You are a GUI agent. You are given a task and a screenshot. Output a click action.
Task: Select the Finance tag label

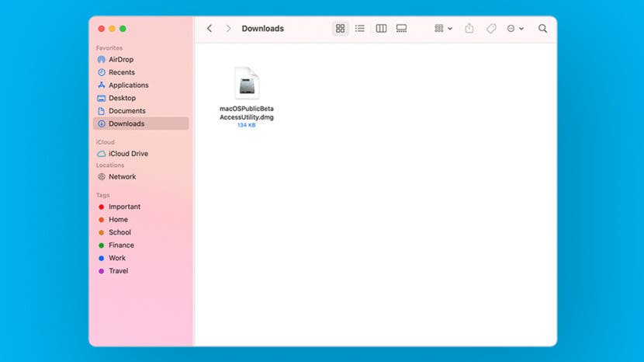pyautogui.click(x=121, y=245)
